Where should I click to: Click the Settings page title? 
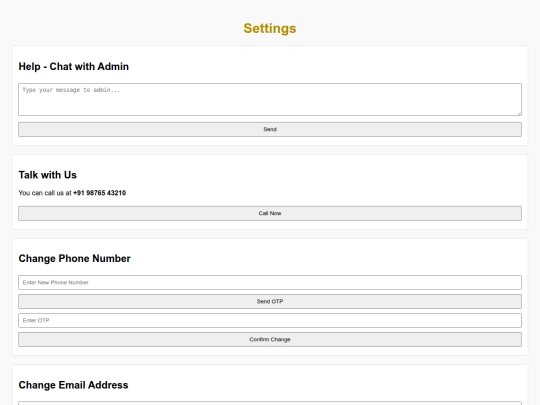coord(270,28)
